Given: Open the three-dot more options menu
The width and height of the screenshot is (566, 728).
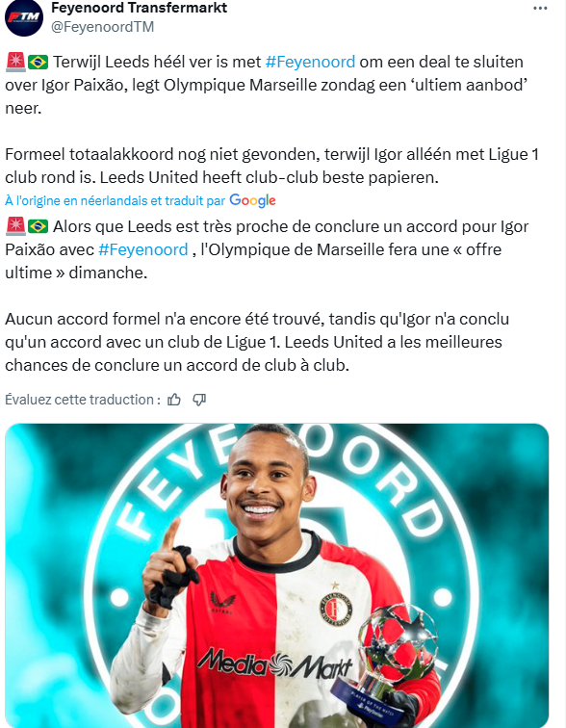Looking at the screenshot, I should (x=540, y=9).
